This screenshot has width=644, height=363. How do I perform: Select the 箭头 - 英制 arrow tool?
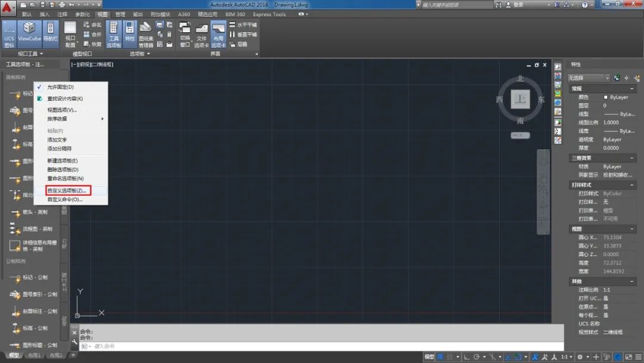35,212
